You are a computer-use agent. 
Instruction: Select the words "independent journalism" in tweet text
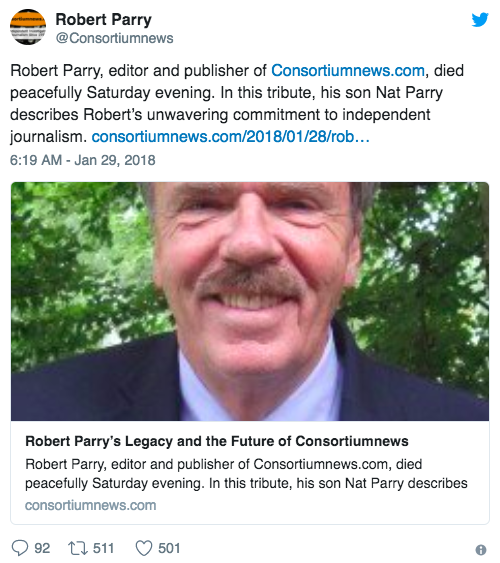[x=220, y=125]
